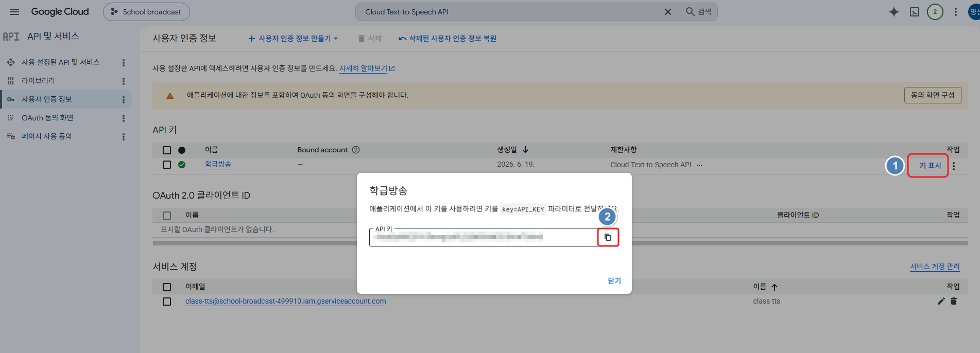Screen dimensions: 980x353
Task: Open the 서비스 계정 관리 link
Action: [x=935, y=267]
